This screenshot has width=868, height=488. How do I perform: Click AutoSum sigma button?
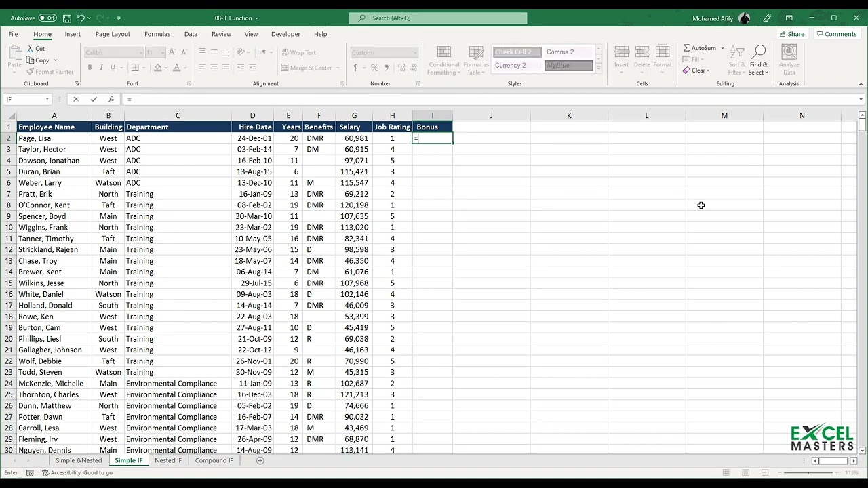[699, 48]
